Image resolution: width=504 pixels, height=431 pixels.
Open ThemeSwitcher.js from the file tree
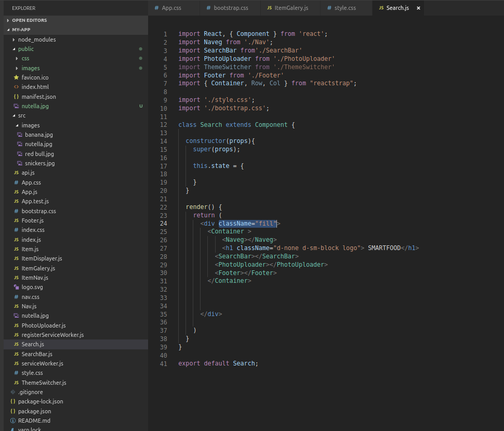(x=44, y=383)
